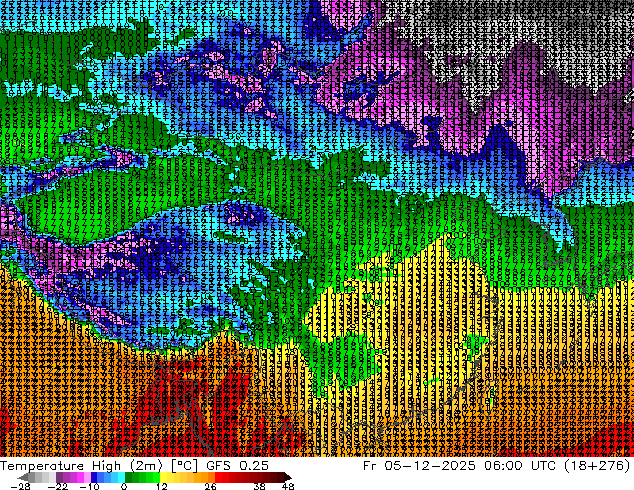Click the '-28' legend label
This screenshot has width=634, height=490.
pyautogui.click(x=20, y=486)
